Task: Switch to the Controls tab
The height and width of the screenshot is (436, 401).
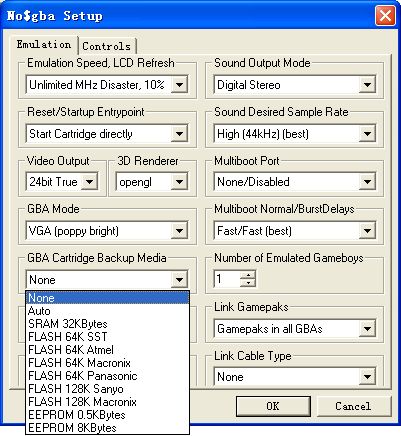Action: coord(107,46)
